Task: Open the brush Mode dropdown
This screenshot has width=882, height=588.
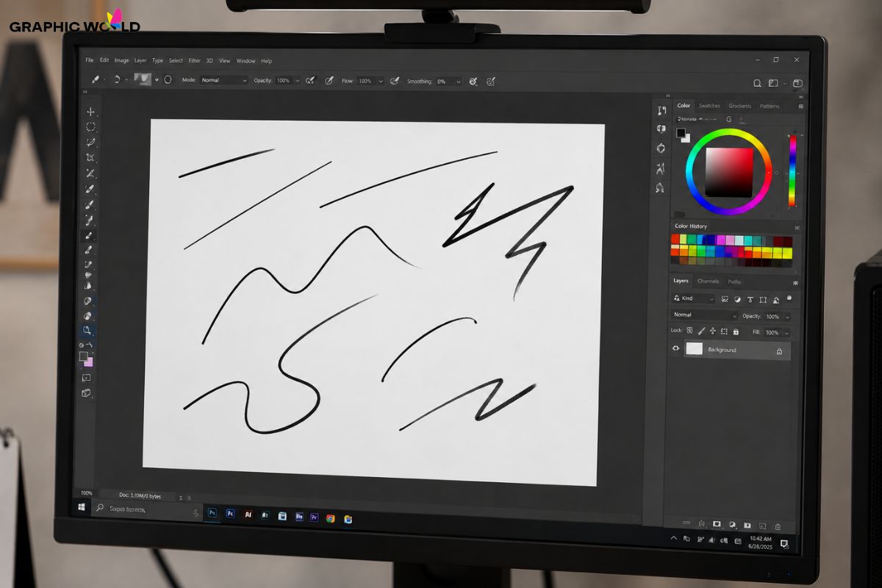Action: 223,80
